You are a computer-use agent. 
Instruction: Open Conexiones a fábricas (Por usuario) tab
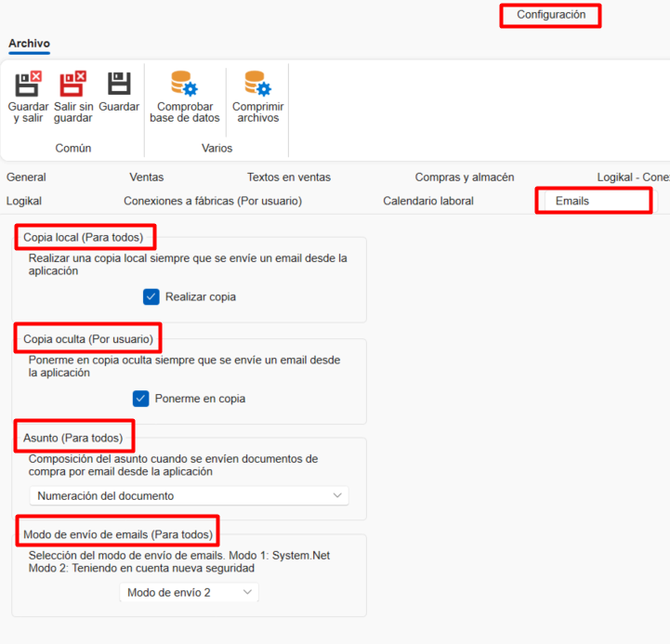click(213, 202)
